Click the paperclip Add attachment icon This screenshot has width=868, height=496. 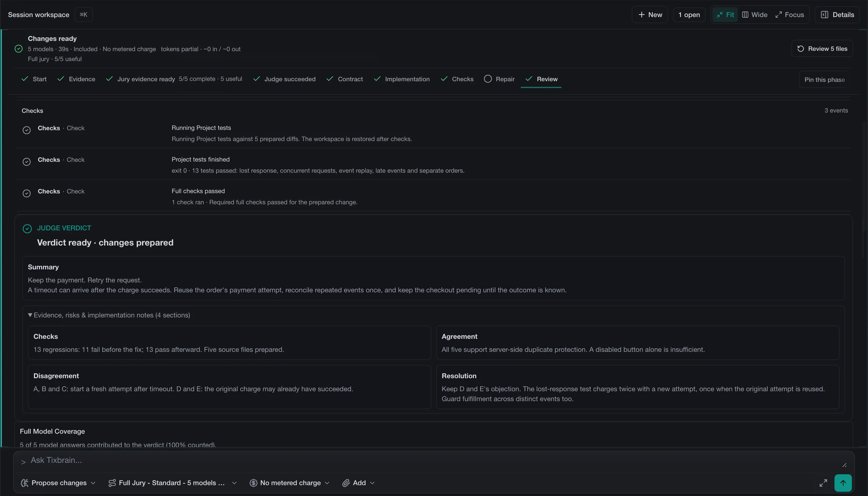[346, 483]
